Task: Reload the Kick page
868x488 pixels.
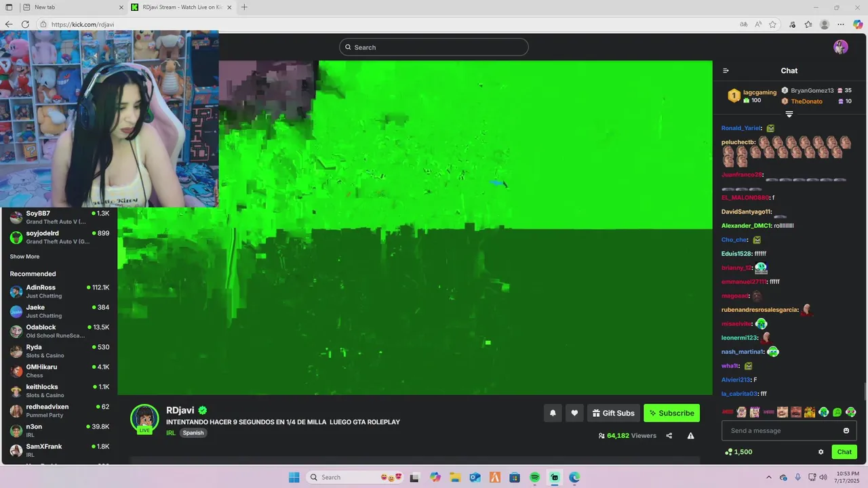Action: tap(25, 24)
